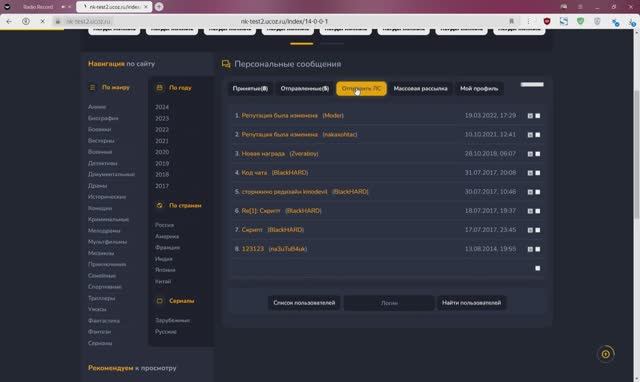Viewport: 640px width, 382px height.
Task: Open the 'Мой профиль' tab
Action: click(479, 89)
